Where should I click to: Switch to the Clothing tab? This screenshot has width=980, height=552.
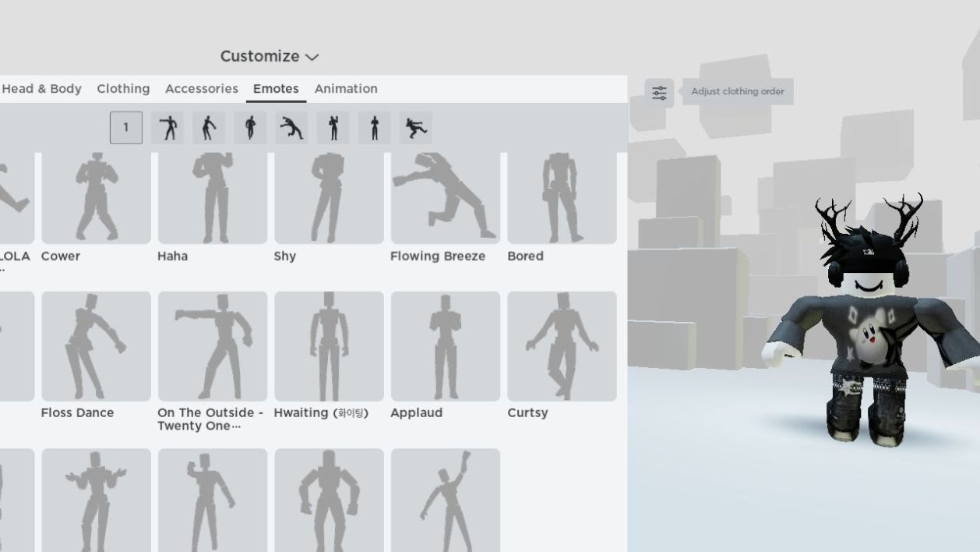tap(123, 89)
